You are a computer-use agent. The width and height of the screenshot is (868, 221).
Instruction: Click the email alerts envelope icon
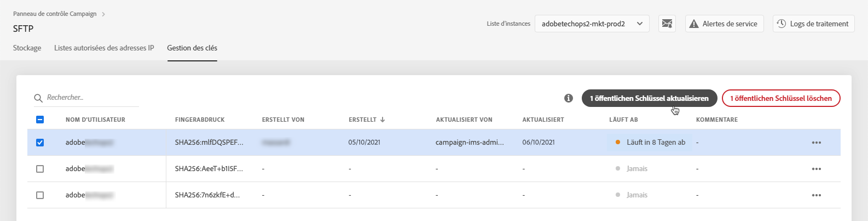click(x=667, y=24)
